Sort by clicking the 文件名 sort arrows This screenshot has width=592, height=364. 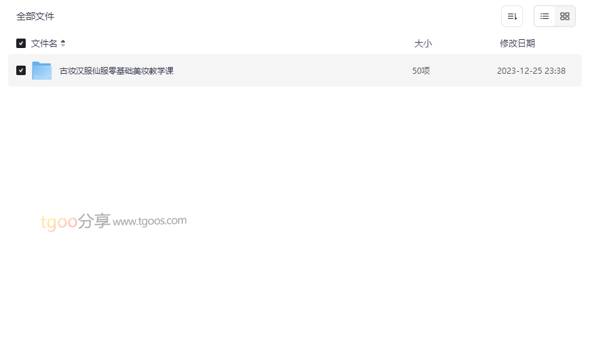coord(63,43)
